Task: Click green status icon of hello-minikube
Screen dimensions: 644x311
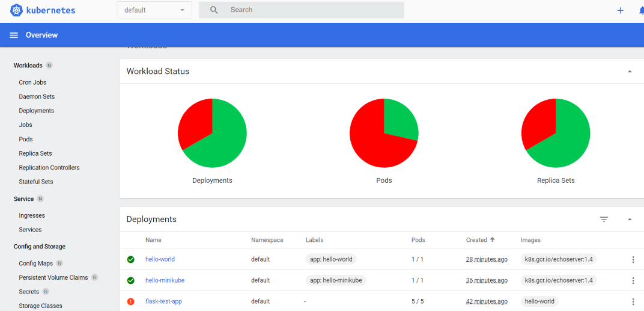Action: coord(130,280)
